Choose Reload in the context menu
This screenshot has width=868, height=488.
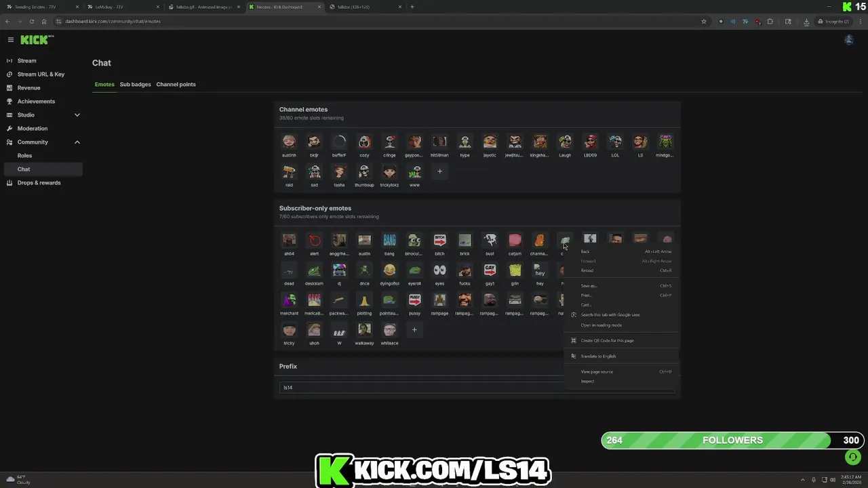621,270
